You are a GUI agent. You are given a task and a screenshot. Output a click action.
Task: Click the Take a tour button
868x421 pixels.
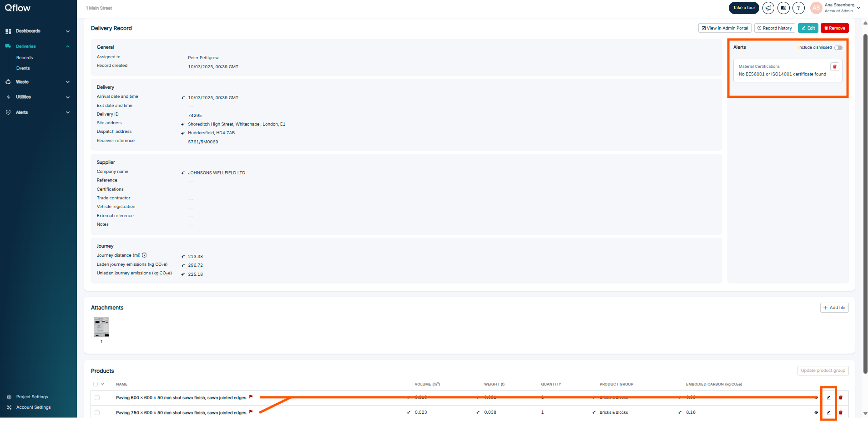[x=744, y=8]
